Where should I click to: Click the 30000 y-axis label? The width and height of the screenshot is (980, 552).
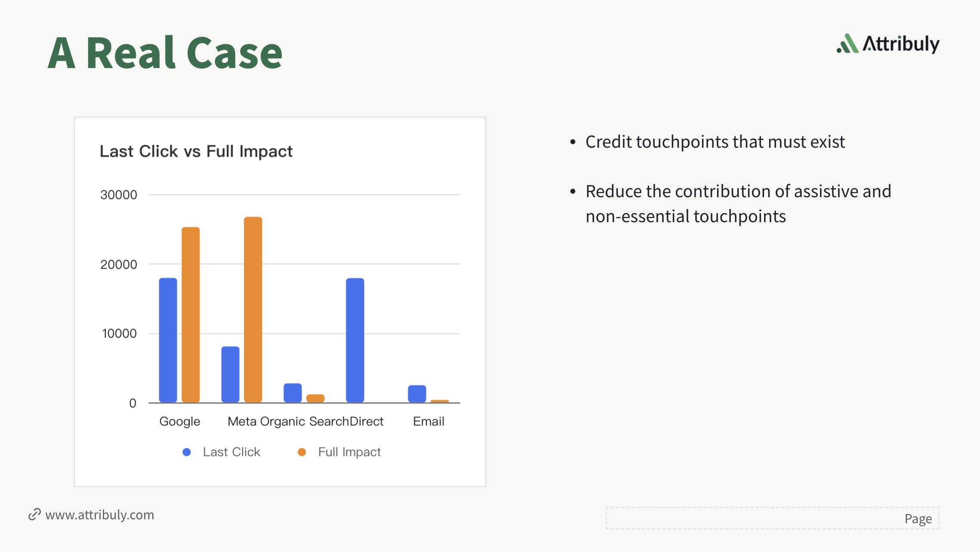(x=119, y=195)
